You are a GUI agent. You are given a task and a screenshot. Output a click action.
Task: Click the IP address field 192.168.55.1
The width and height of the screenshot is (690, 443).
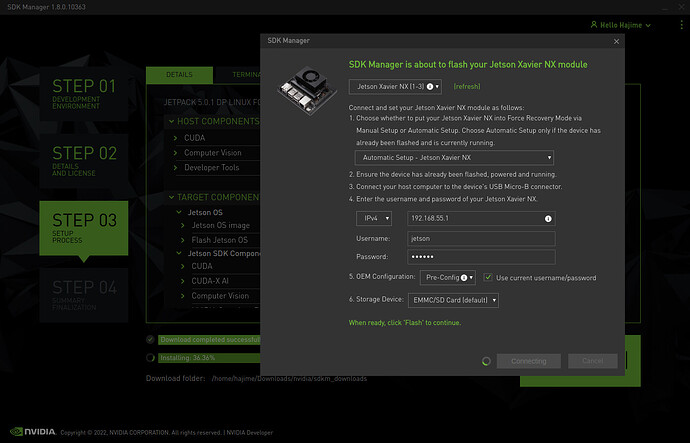(481, 219)
